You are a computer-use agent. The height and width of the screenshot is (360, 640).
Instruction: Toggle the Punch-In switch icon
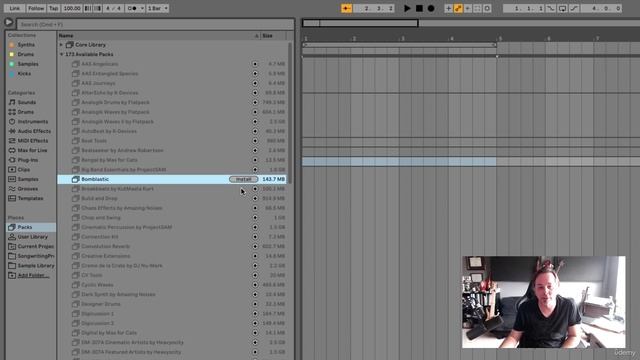[x=551, y=8]
